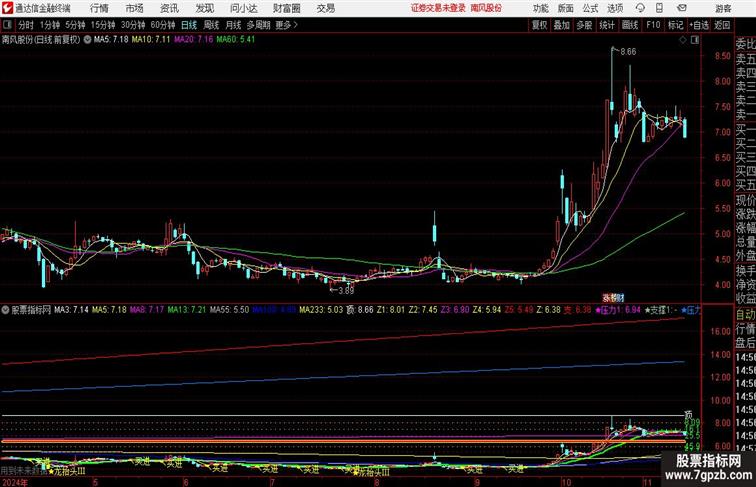756x487 pixels.
Task: Click the 返回 back button
Action: tap(722, 25)
